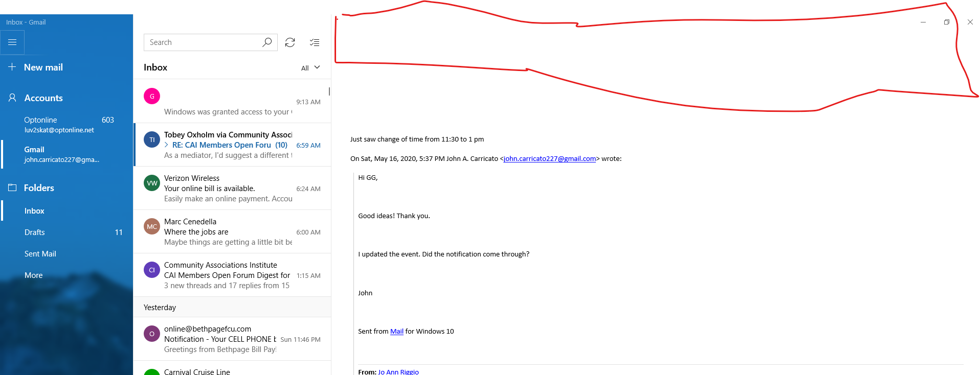
Task: Minimize the Mail window
Action: [923, 22]
